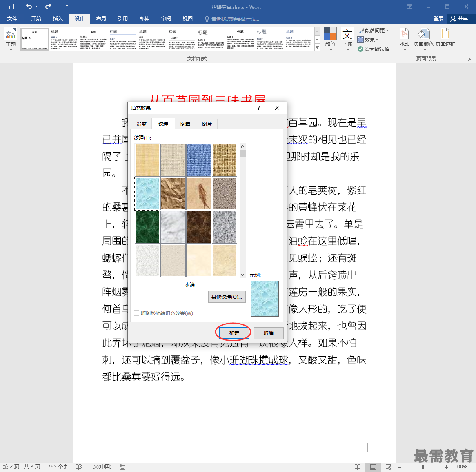Choose the blue denim texture swatch

(198, 160)
